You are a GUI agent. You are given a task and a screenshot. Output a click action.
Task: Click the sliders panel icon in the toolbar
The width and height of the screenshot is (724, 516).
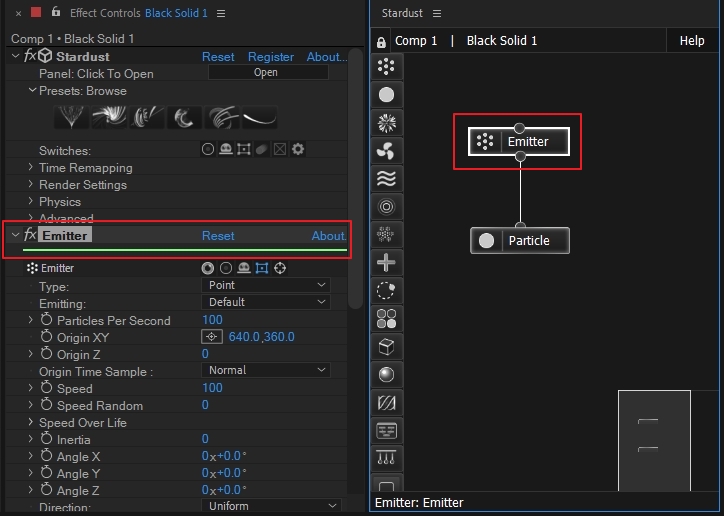point(386,431)
